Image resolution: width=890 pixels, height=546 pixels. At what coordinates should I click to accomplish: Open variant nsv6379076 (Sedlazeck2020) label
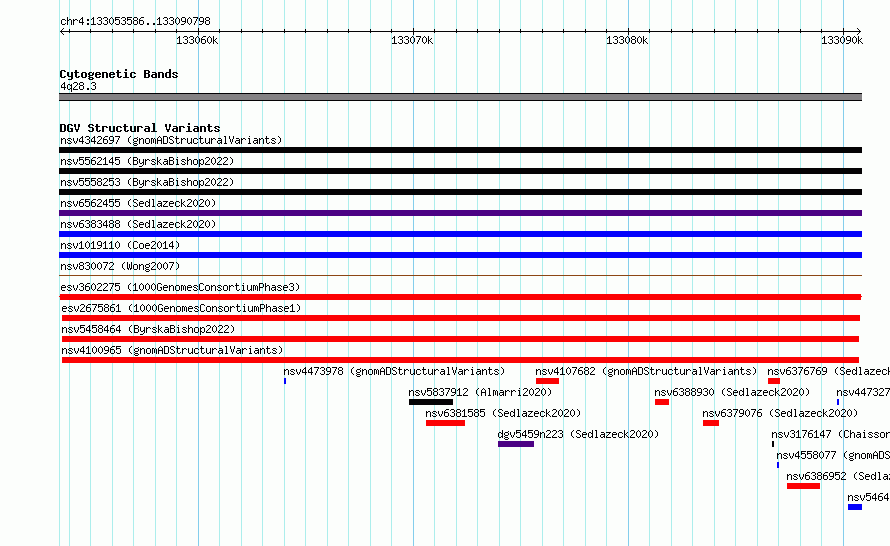[780, 413]
